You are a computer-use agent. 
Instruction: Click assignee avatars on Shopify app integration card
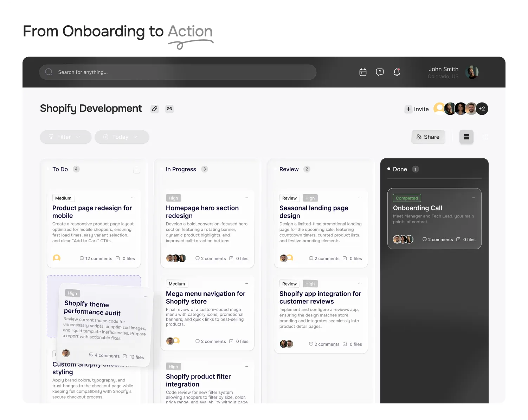pyautogui.click(x=286, y=344)
